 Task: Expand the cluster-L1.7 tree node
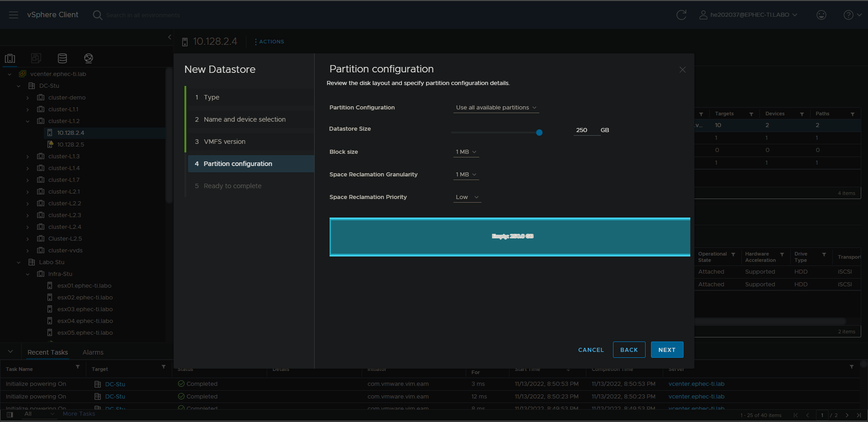[28, 180]
